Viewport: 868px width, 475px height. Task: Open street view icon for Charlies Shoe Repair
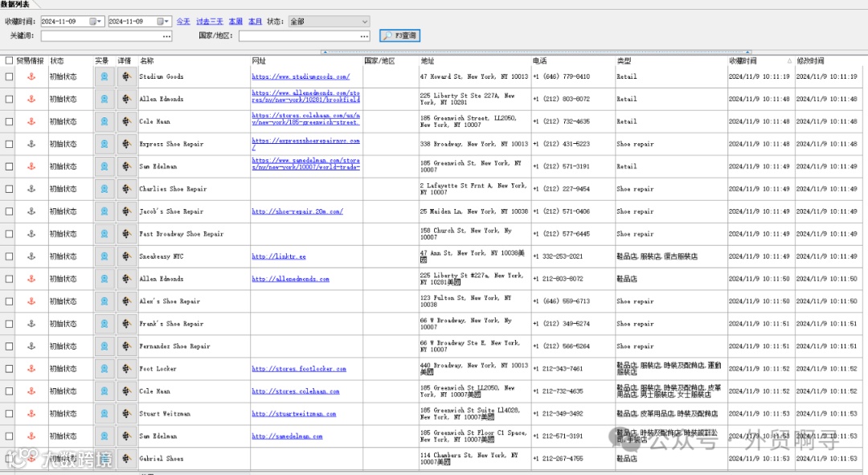[x=104, y=189]
